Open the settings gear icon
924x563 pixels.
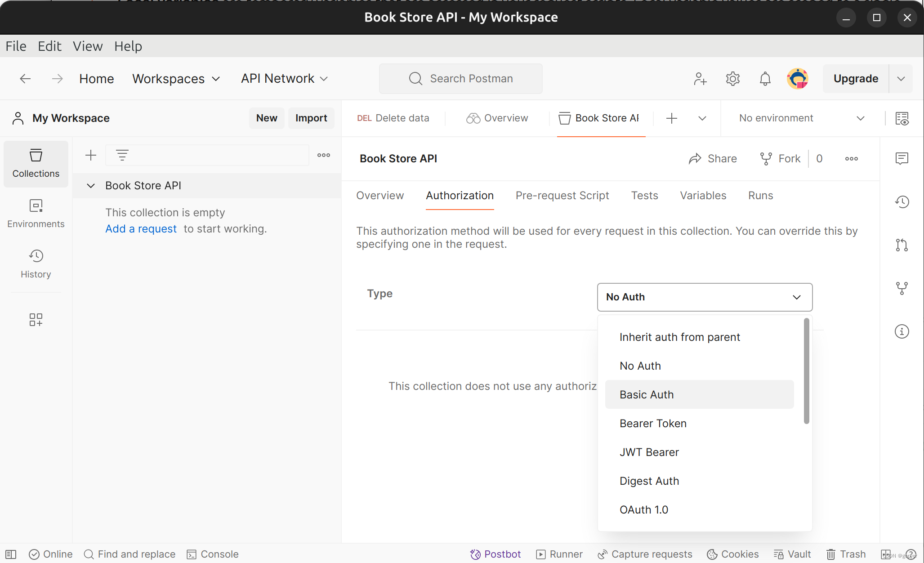pos(732,79)
